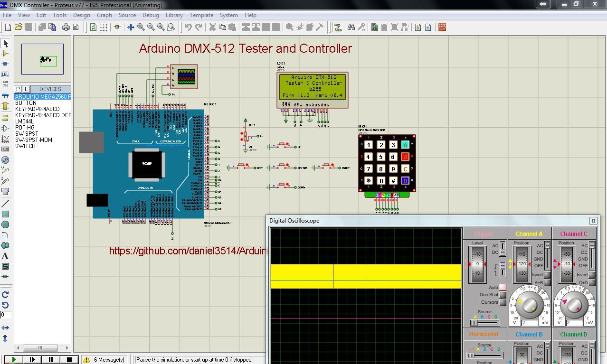Toggle the grid display icon
Image resolution: width=607 pixels, height=364 pixels.
[x=104, y=27]
